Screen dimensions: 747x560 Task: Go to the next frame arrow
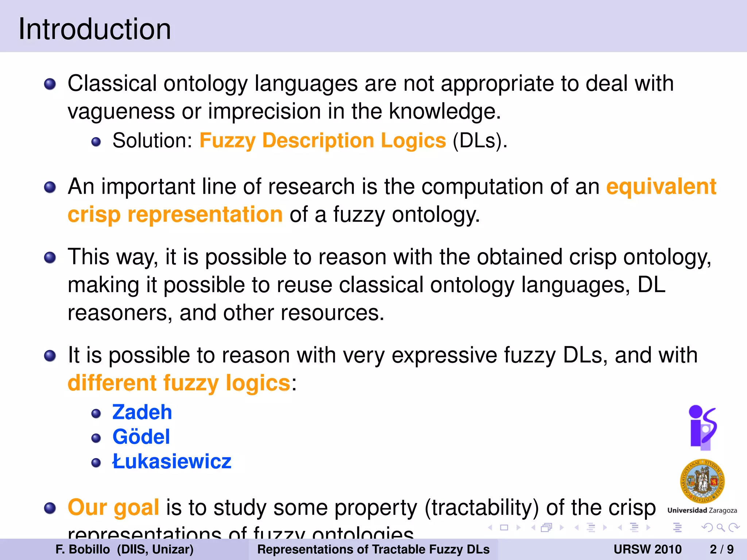[562, 527]
